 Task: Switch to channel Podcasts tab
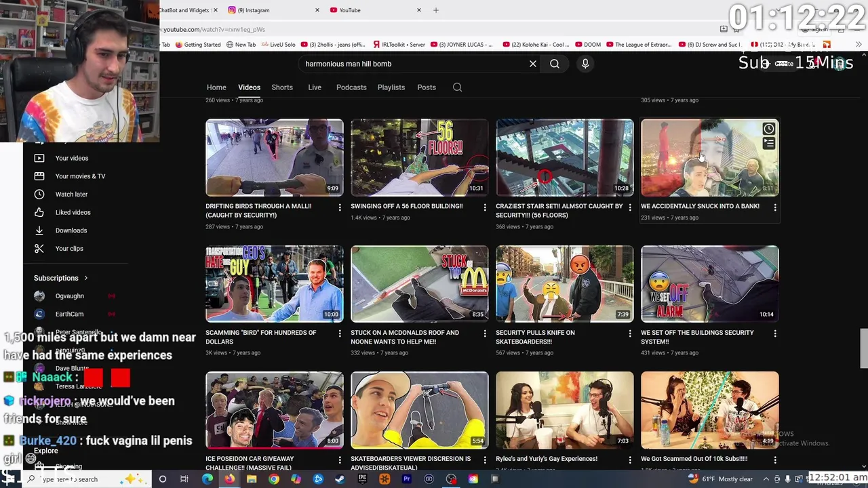point(351,87)
